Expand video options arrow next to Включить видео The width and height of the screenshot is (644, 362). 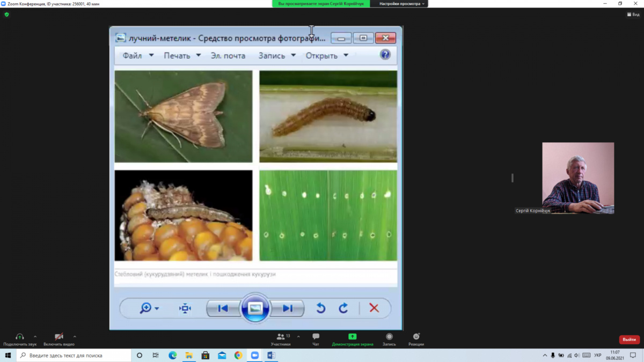75,337
